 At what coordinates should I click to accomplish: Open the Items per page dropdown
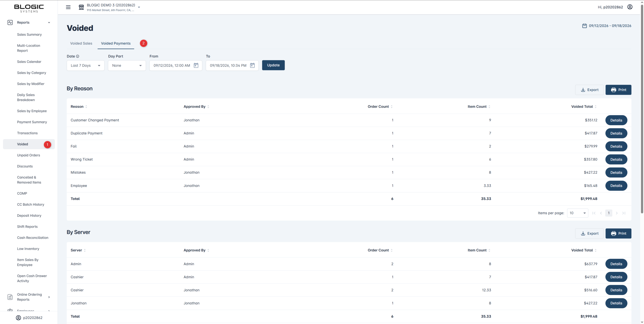click(x=578, y=213)
